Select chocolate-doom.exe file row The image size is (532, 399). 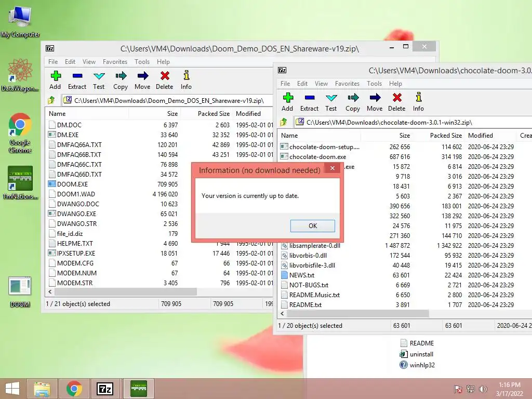point(405,157)
